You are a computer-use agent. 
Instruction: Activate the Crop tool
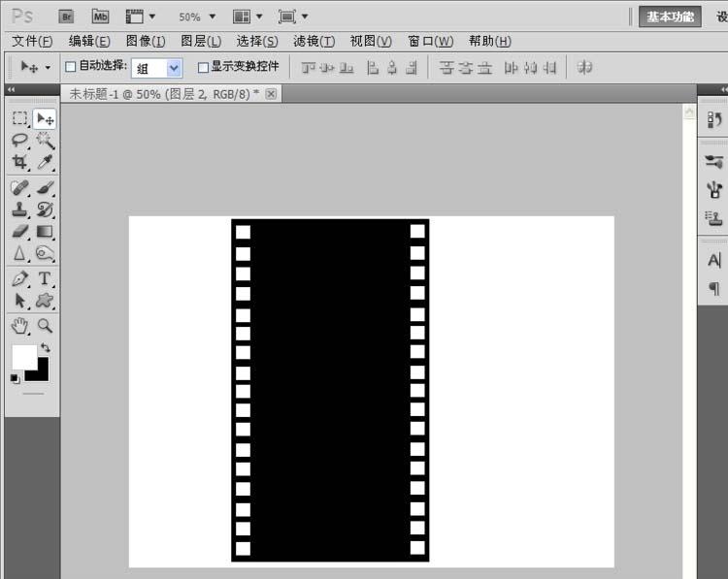[19, 163]
